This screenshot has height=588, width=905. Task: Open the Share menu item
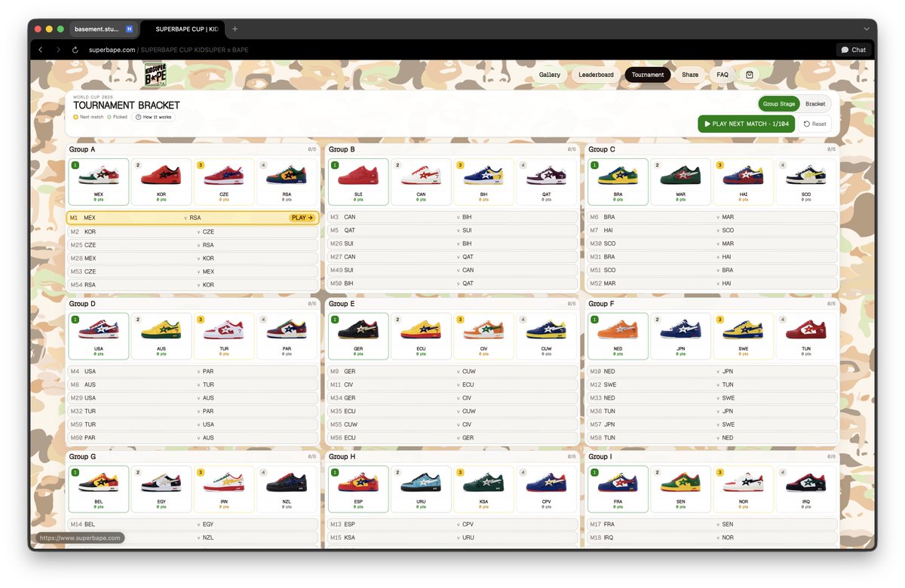690,75
